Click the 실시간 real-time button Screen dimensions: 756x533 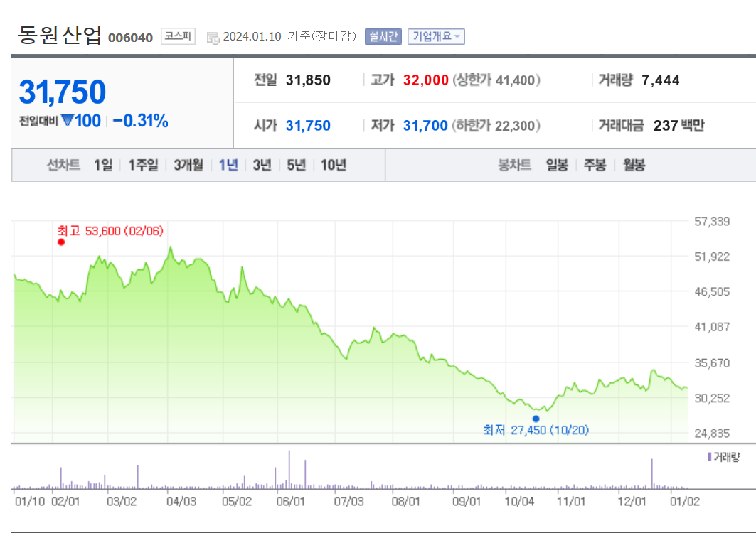click(383, 37)
